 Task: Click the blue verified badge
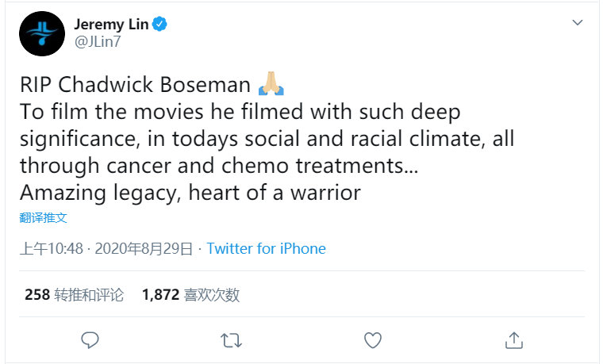pyautogui.click(x=159, y=25)
